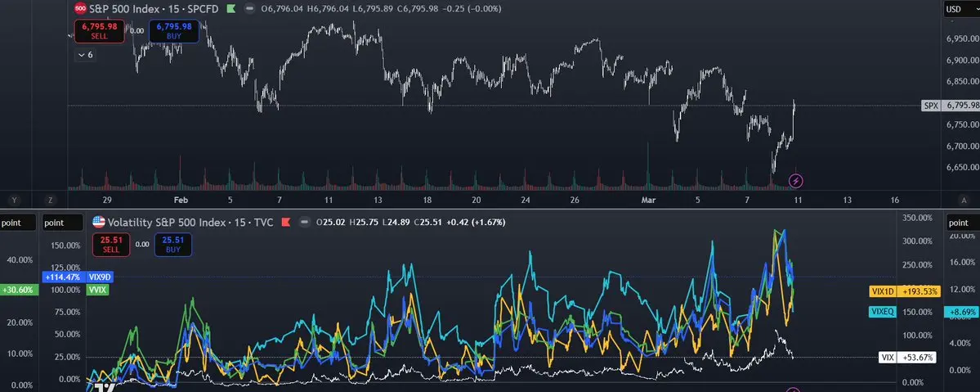980x392 pixels.
Task: Toggle the Z scale button
Action: (x=50, y=201)
